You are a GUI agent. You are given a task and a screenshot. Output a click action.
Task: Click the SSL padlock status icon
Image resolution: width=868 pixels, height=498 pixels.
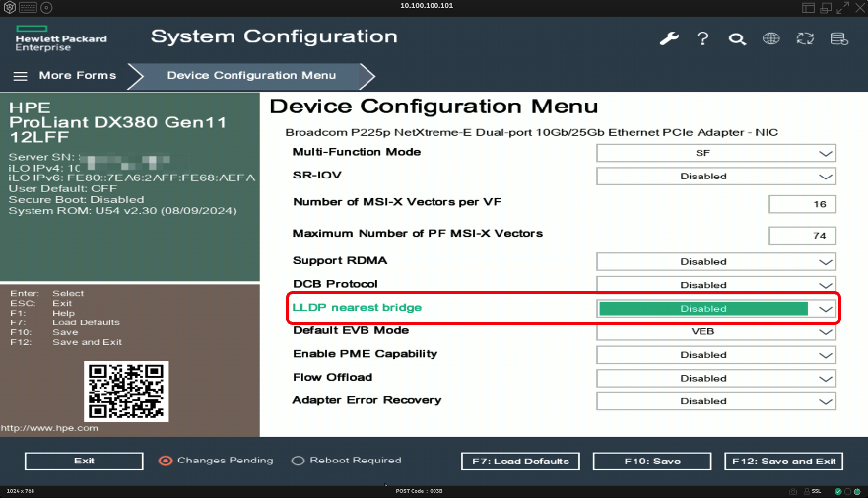click(x=807, y=491)
